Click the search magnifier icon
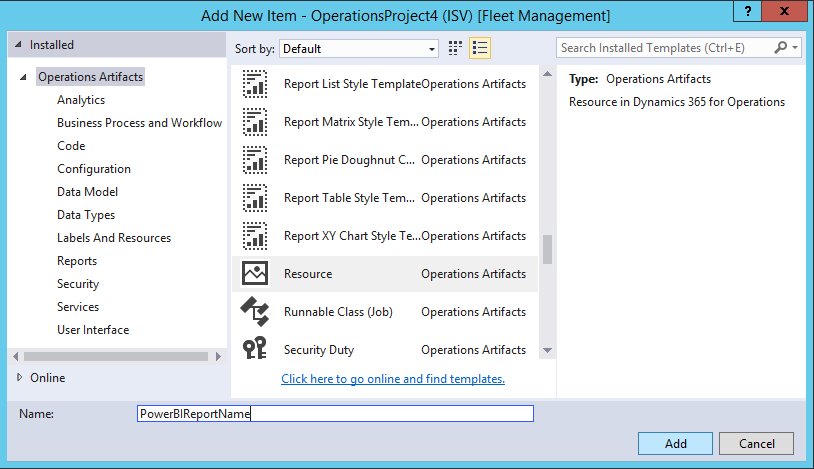The width and height of the screenshot is (814, 469). point(780,48)
